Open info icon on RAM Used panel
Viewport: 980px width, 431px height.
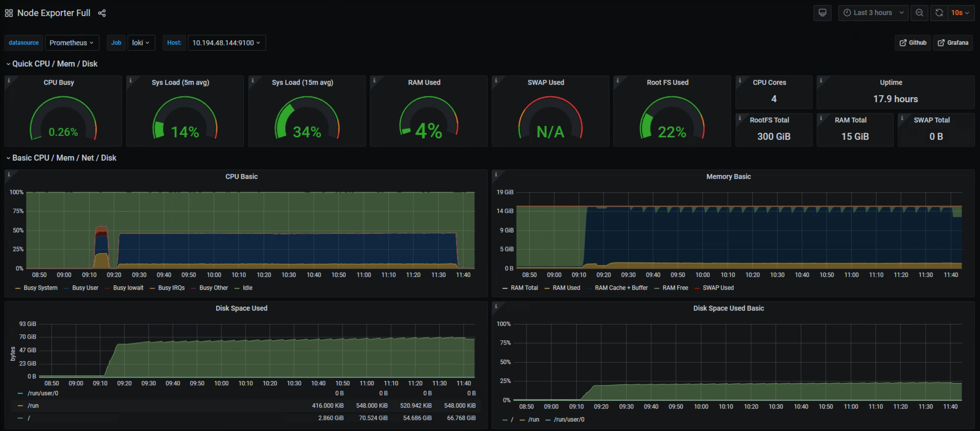pos(374,80)
